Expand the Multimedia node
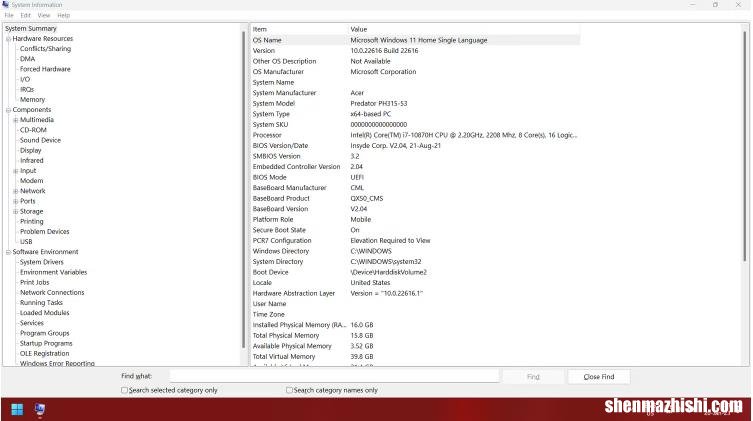Viewport: 753px width, 421px height. pyautogui.click(x=16, y=120)
